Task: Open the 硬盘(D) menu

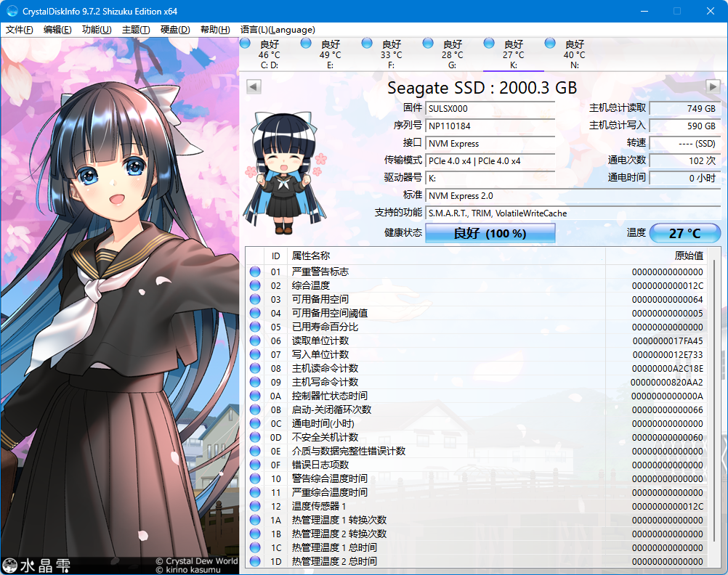Action: 175,30
